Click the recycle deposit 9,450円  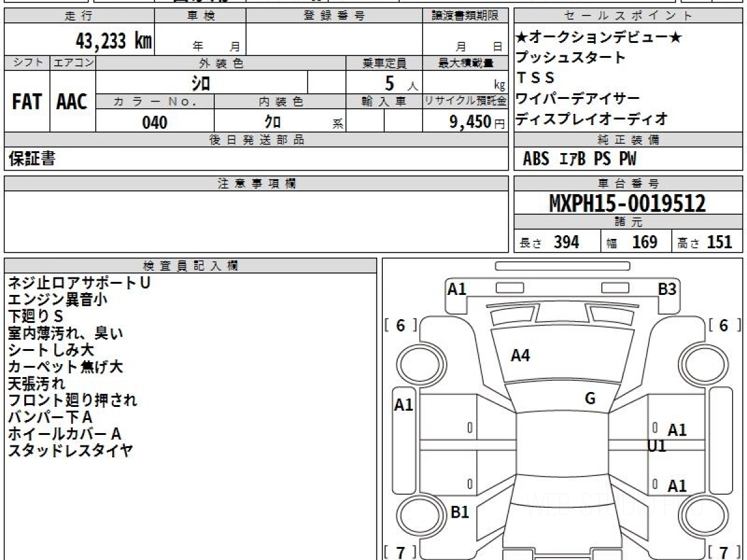pyautogui.click(x=477, y=122)
